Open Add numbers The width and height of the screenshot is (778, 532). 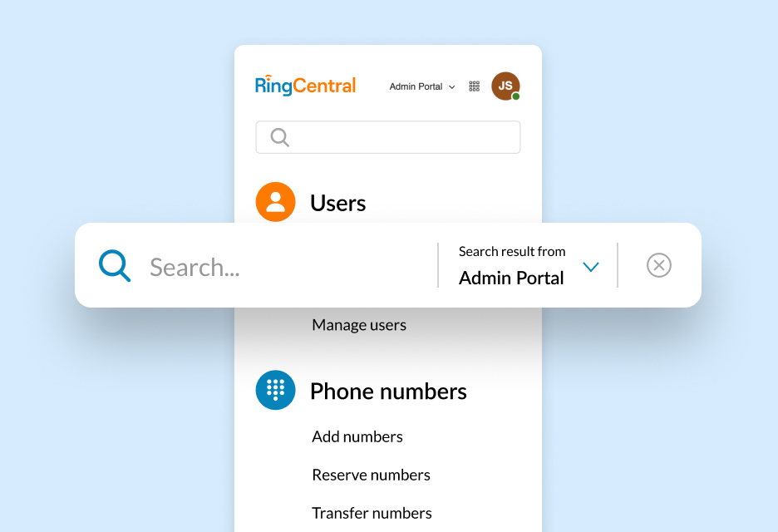[x=357, y=436]
